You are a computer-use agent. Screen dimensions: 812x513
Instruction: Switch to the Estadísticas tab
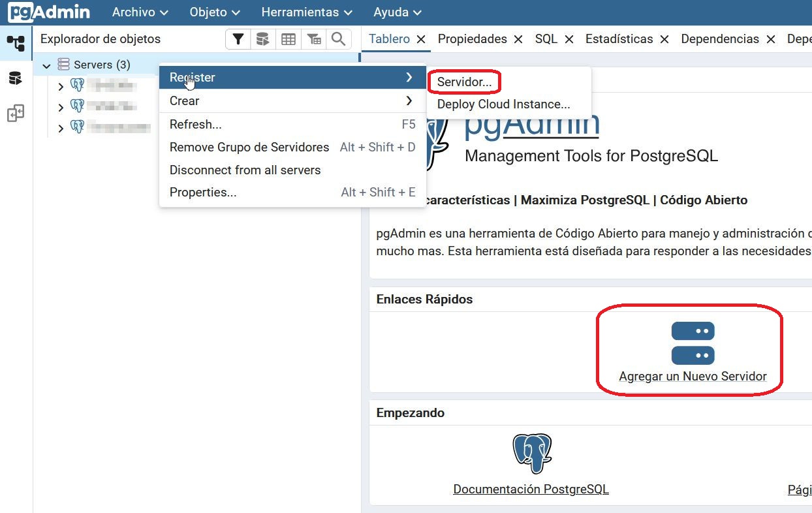[619, 39]
